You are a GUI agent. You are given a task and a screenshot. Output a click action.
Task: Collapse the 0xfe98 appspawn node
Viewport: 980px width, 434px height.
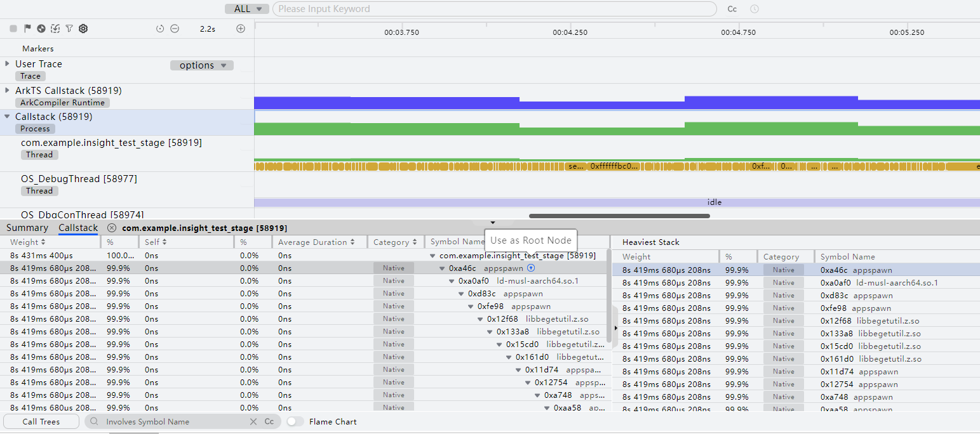coord(471,306)
